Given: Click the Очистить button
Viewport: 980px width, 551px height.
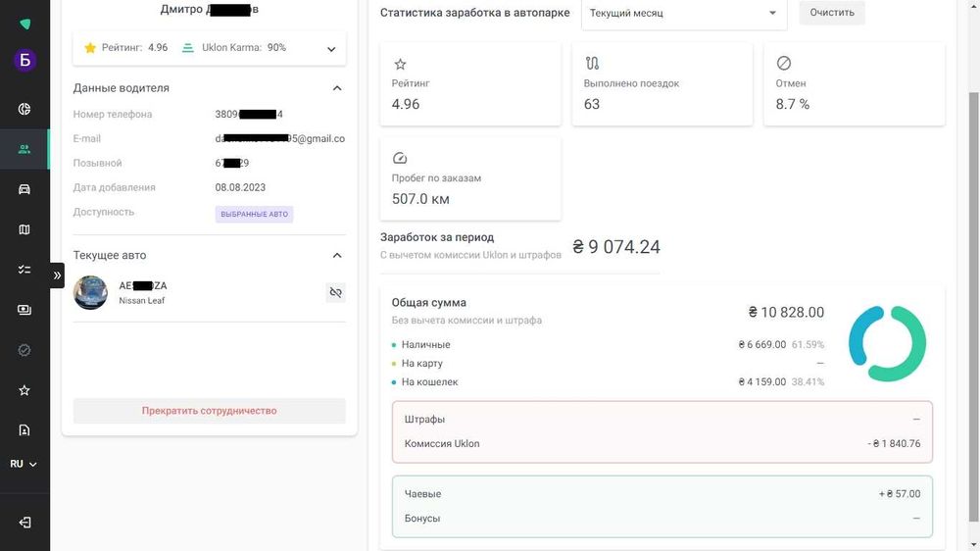Looking at the screenshot, I should (x=832, y=13).
